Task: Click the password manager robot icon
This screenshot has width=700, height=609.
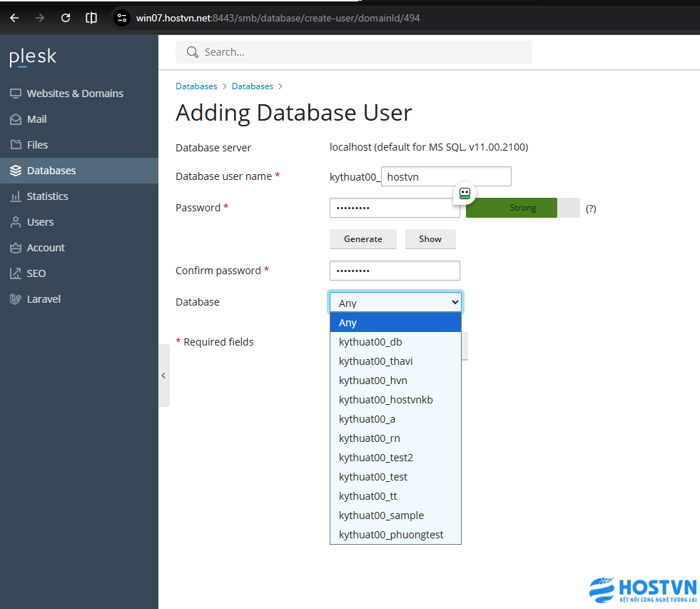Action: pos(465,193)
